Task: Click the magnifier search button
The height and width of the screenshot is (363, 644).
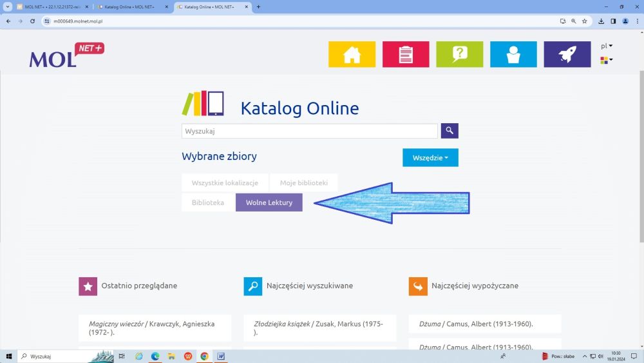Action: coord(450,131)
